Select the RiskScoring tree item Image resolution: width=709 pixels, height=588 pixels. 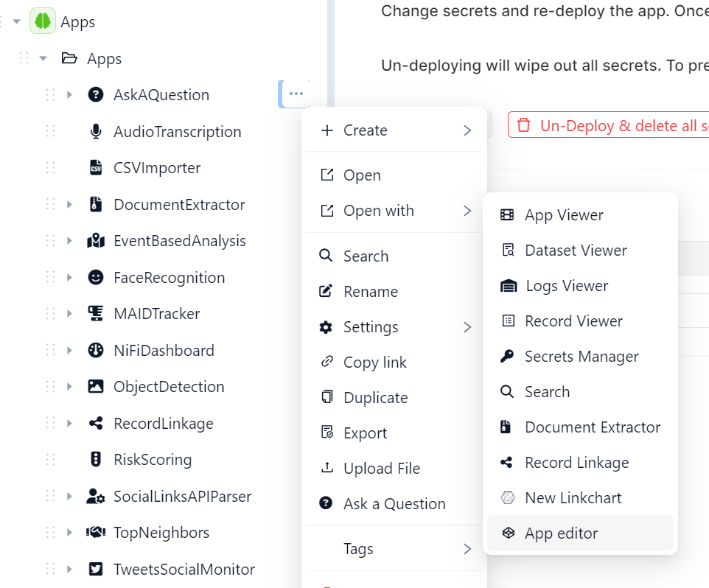(x=152, y=460)
